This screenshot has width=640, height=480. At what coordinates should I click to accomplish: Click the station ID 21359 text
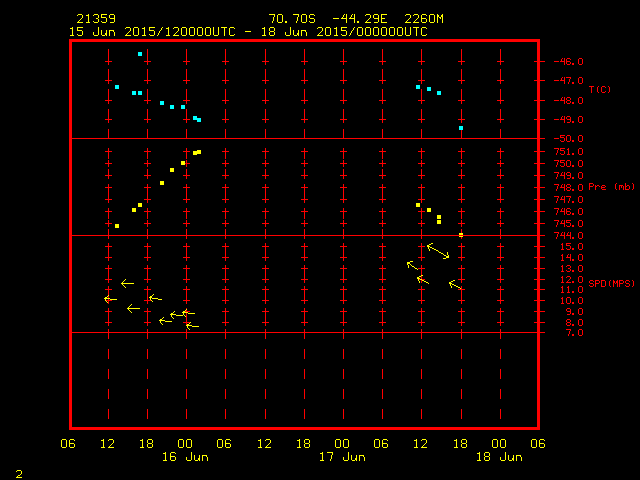pos(94,19)
